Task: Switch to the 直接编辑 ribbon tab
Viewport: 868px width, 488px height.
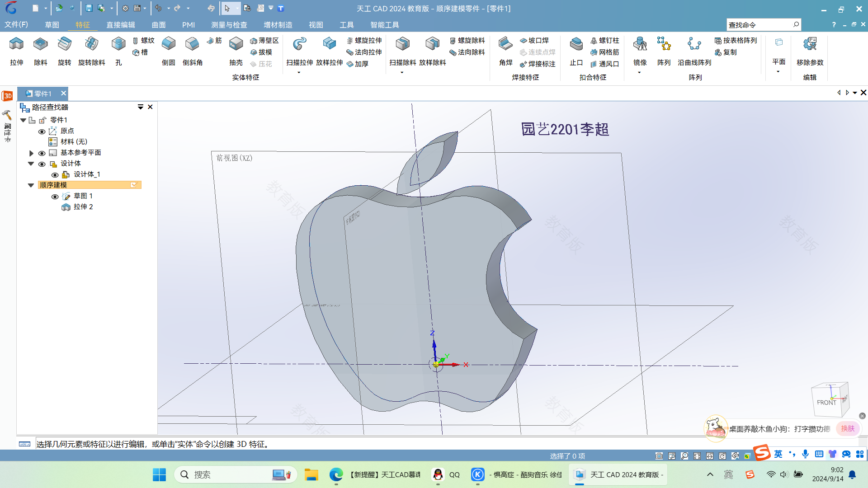Action: coord(121,25)
